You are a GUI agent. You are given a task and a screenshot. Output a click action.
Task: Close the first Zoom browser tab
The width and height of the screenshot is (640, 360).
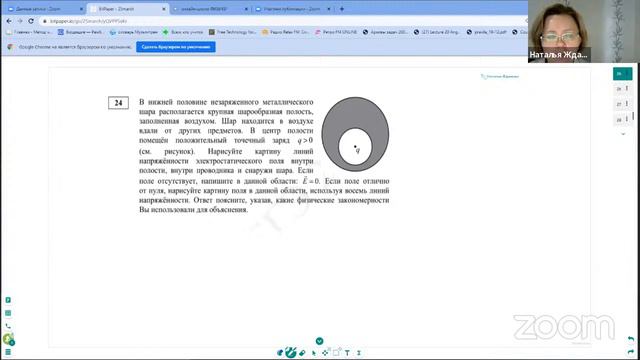pos(81,9)
